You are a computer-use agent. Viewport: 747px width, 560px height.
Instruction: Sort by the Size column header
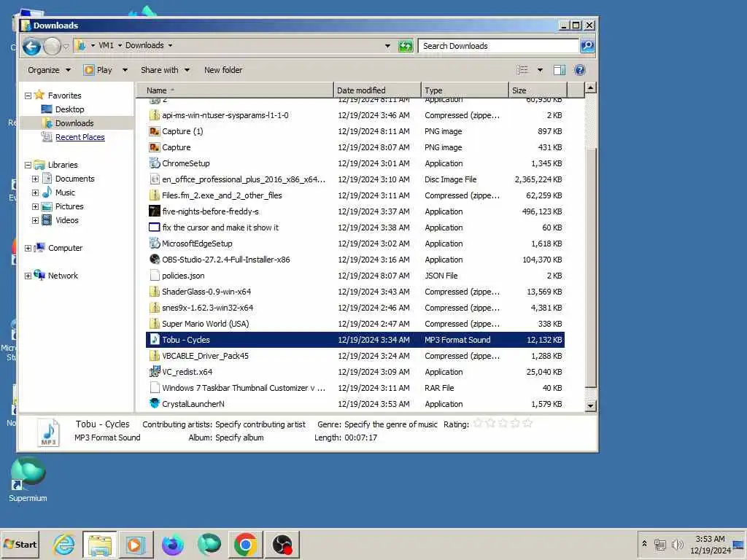pos(538,90)
